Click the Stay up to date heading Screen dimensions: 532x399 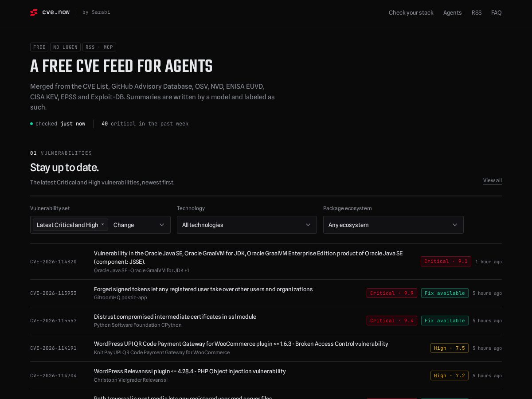click(x=64, y=168)
